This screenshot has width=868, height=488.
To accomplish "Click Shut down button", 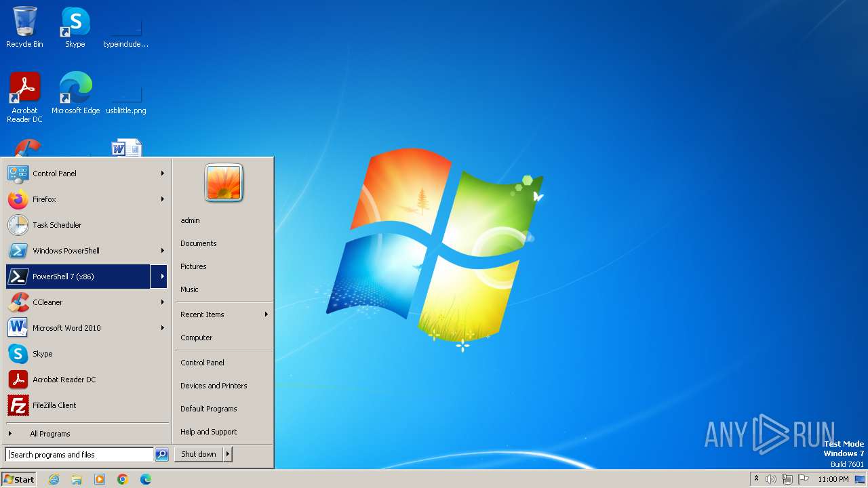I will click(199, 454).
